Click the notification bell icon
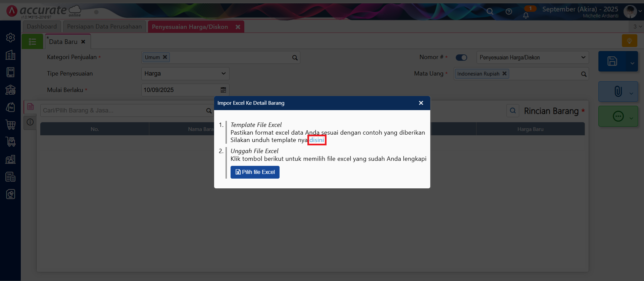 (526, 15)
